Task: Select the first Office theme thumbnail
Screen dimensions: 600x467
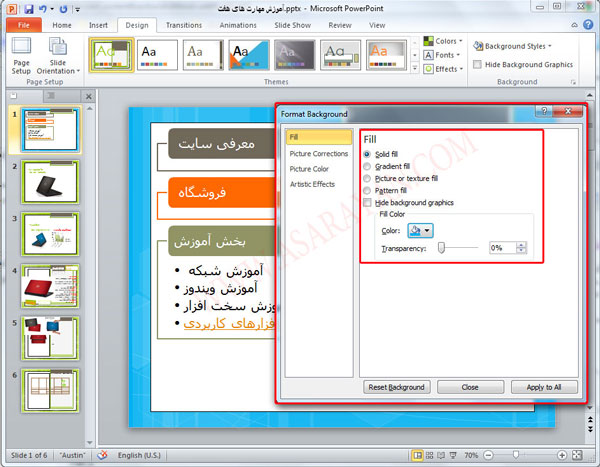Action: [x=112, y=55]
